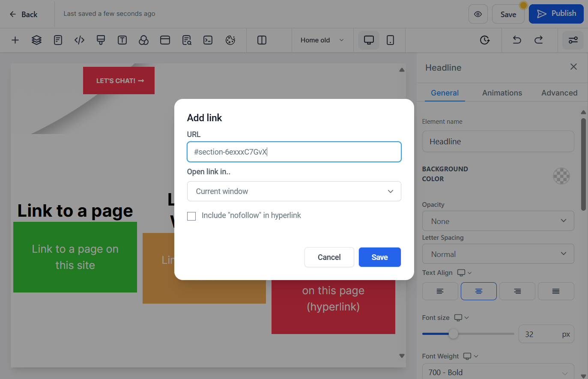Select justify text alignment

[556, 291]
